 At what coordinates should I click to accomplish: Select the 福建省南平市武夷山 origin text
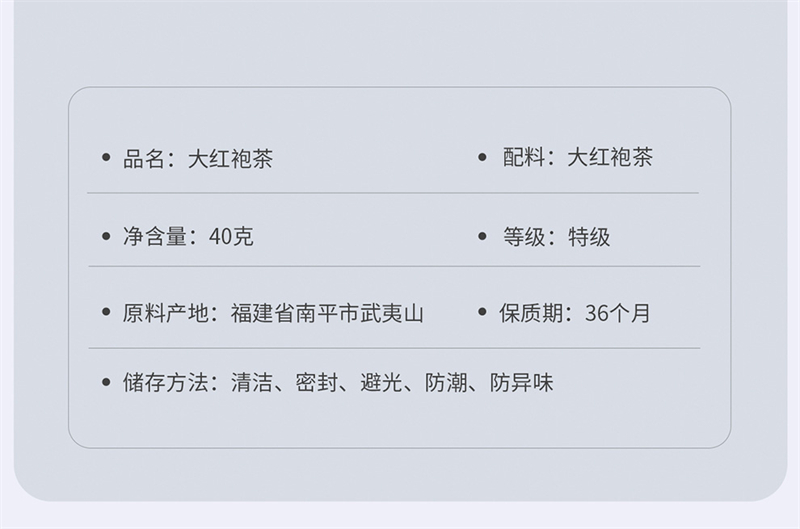pos(327,312)
